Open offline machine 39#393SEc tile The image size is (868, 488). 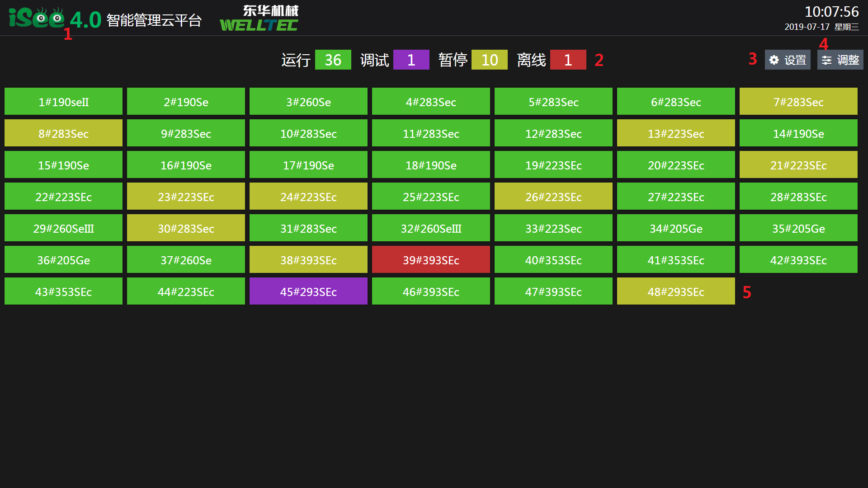click(431, 260)
